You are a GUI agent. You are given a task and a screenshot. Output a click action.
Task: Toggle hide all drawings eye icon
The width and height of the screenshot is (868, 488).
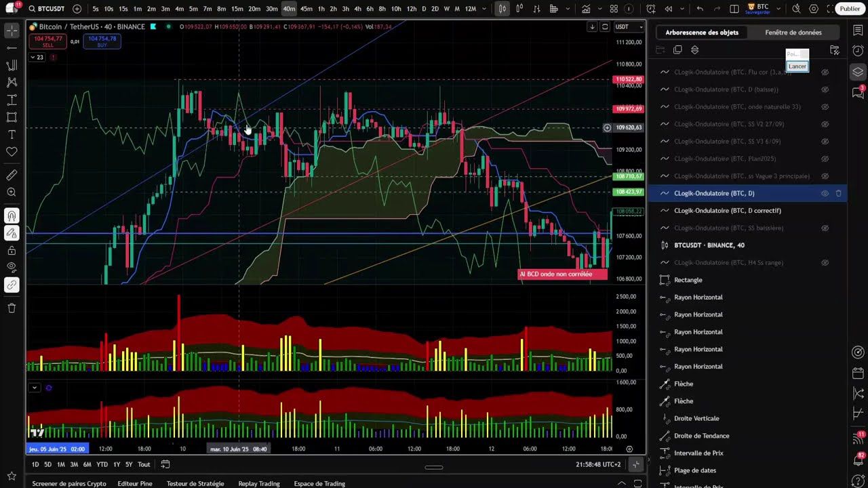[x=12, y=268]
